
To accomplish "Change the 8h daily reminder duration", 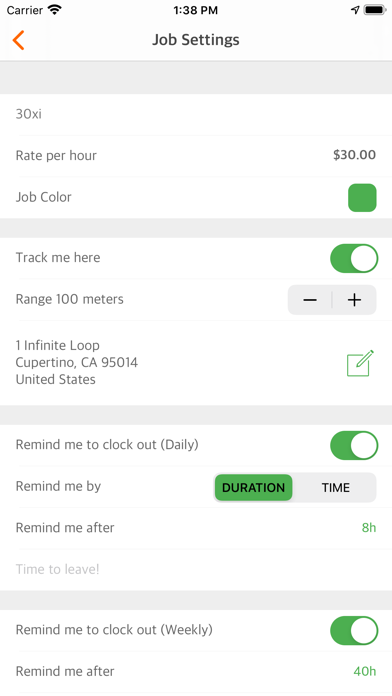I will pyautogui.click(x=368, y=528).
